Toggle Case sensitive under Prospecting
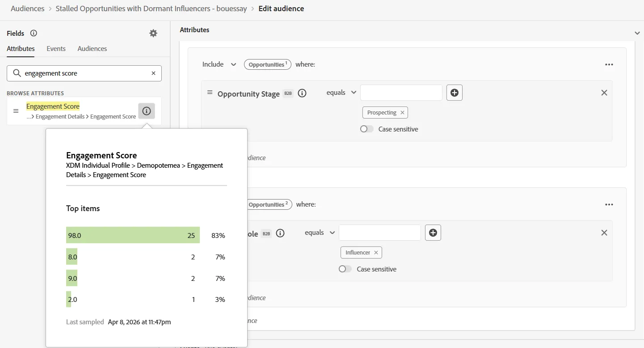The height and width of the screenshot is (348, 644). tap(367, 129)
